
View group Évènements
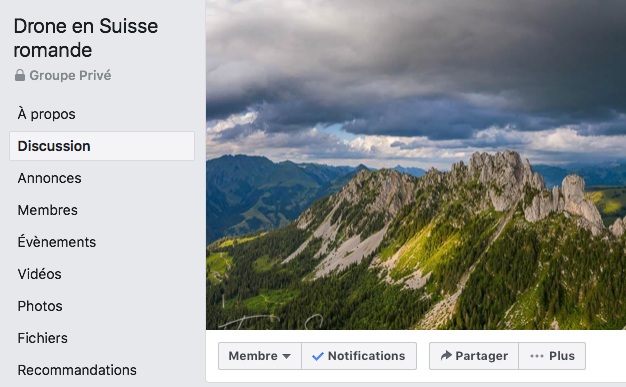57,242
